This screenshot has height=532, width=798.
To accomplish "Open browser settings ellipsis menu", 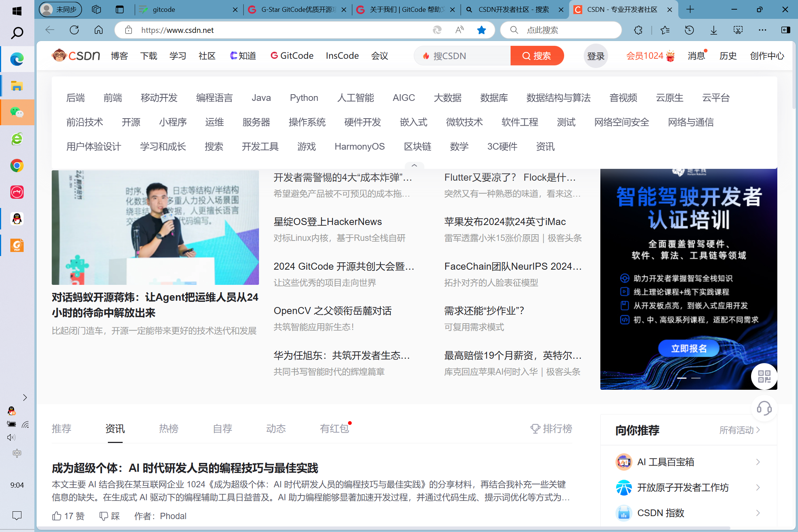I will [763, 30].
